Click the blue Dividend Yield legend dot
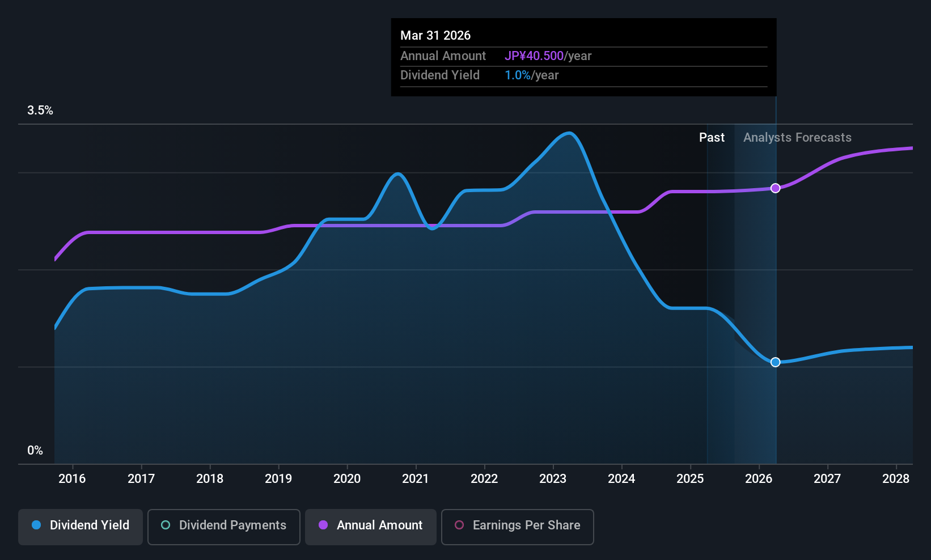This screenshot has height=560, width=931. pos(36,525)
